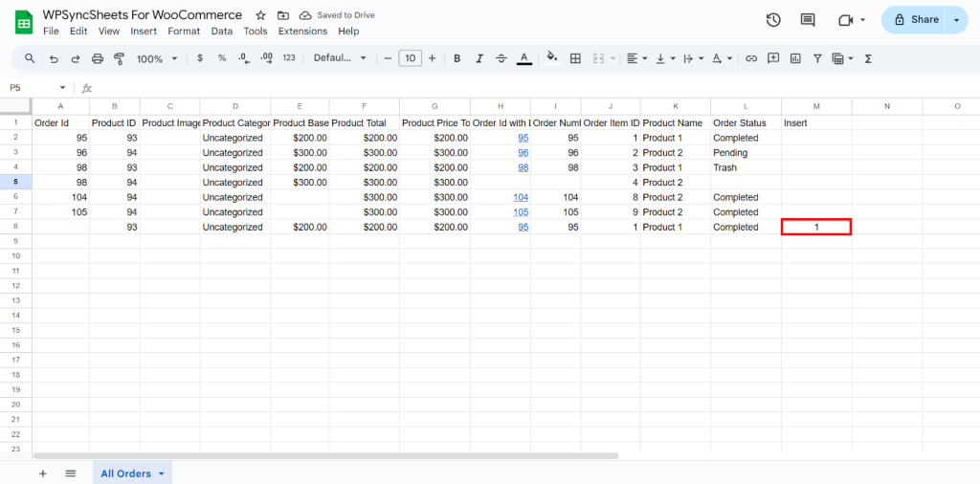
Task: Undo the last action
Action: point(54,58)
